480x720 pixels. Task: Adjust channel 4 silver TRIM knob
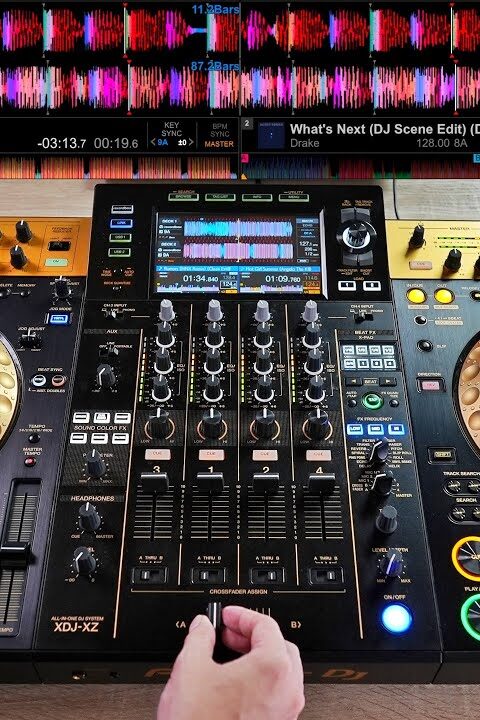click(x=310, y=311)
